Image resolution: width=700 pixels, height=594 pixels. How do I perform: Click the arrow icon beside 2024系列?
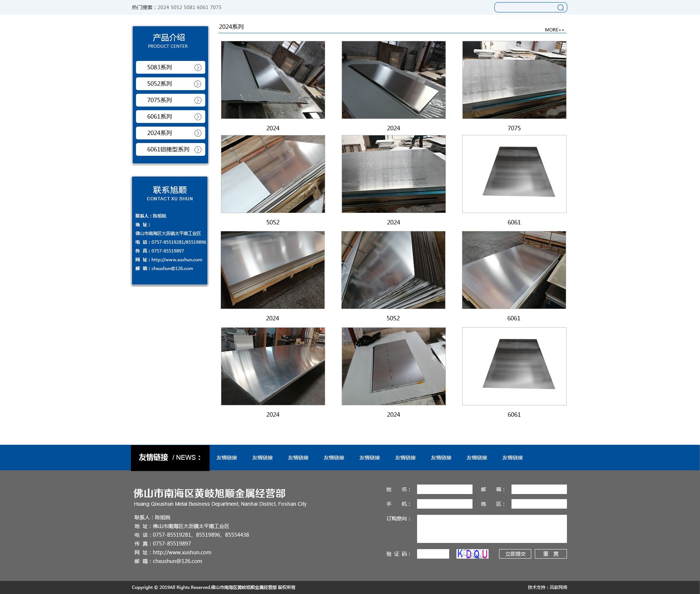198,133
